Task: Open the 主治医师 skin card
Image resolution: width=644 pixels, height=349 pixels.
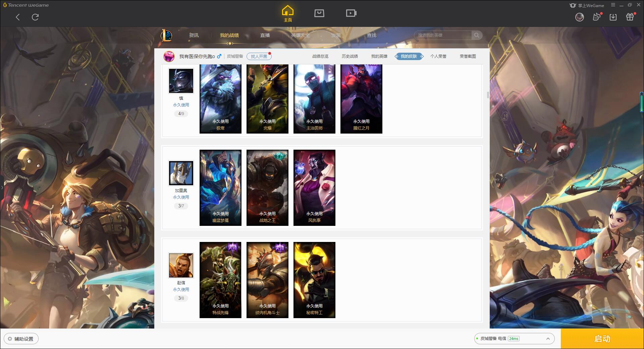Action: 314,99
